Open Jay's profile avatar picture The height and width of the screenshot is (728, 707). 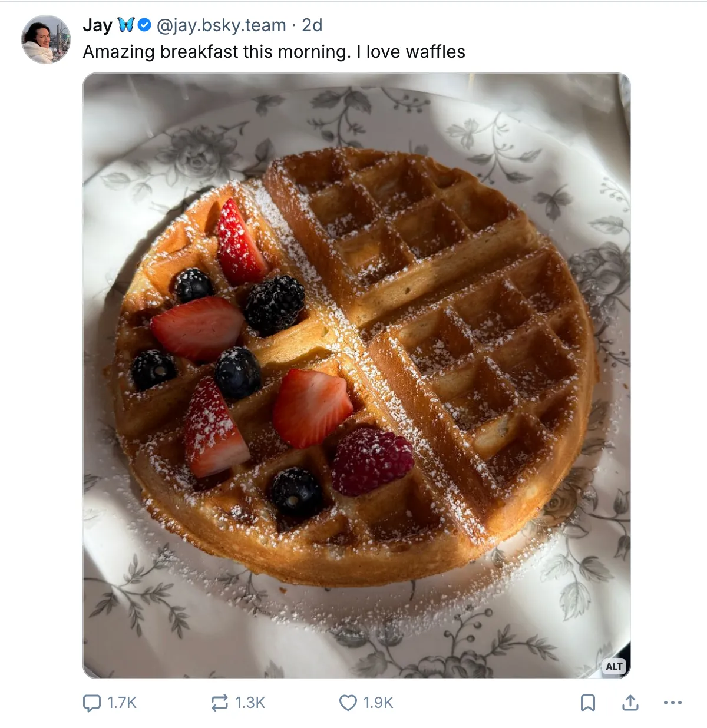click(46, 39)
